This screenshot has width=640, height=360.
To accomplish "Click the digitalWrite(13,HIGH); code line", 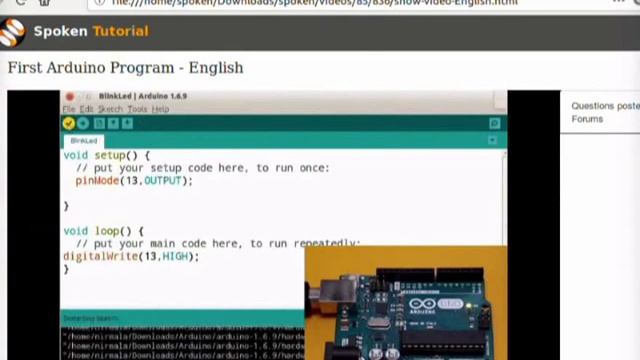I will click(x=131, y=256).
